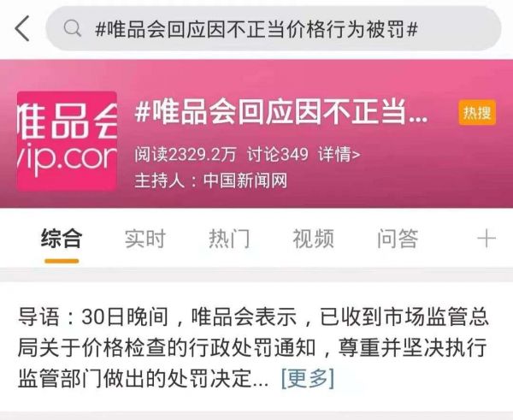Screen dimensions: 513x420
Task: Open the 唯品会 vip.com logo thumbnail
Action: (67, 141)
